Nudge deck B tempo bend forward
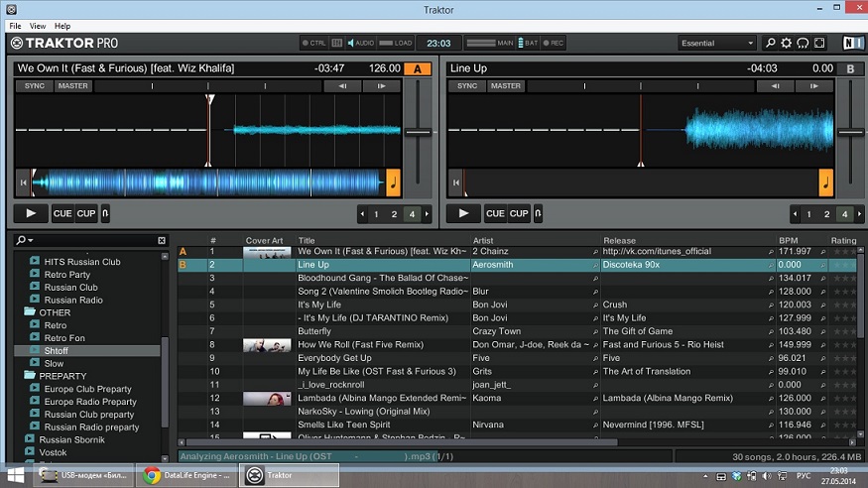The height and width of the screenshot is (488, 868). pos(814,85)
